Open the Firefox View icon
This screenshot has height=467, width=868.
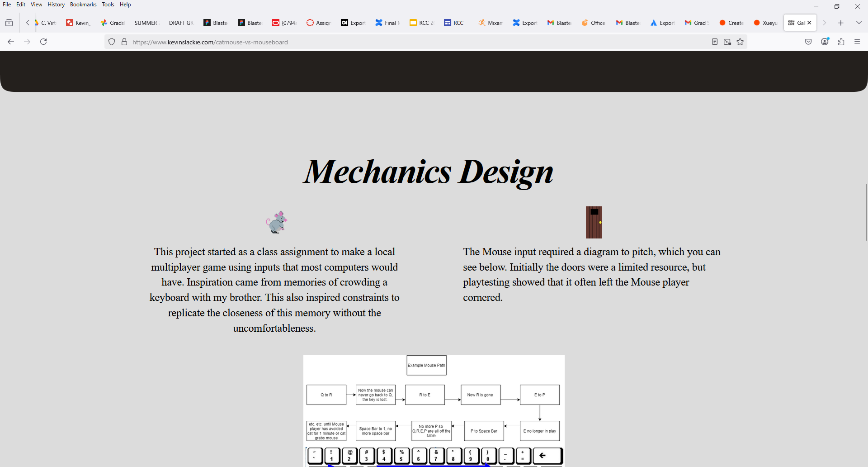pos(9,23)
